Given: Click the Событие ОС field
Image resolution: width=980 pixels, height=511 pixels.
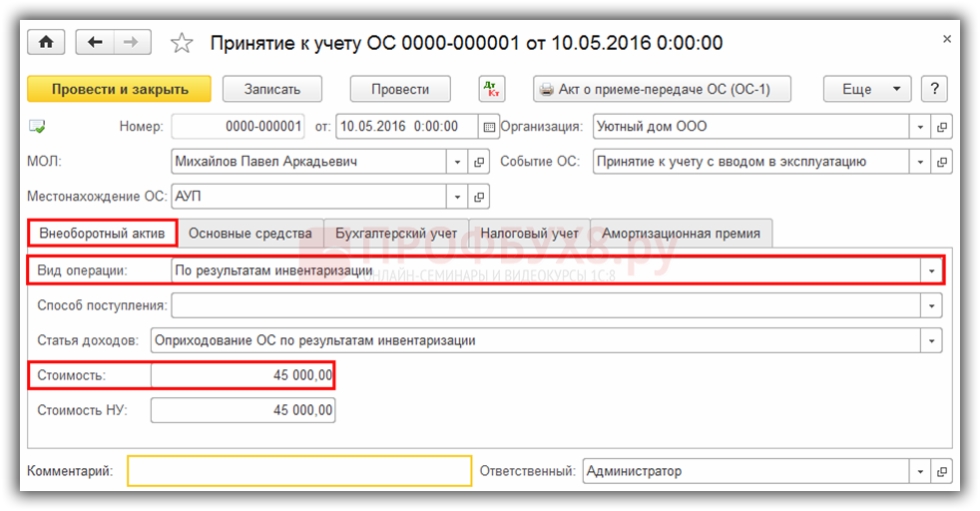Looking at the screenshot, I should click(x=750, y=162).
